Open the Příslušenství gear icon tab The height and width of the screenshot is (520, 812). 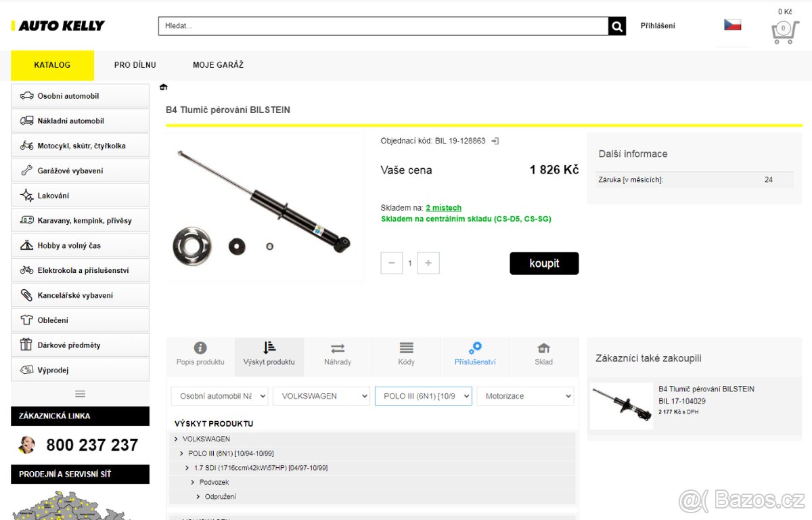pyautogui.click(x=475, y=354)
